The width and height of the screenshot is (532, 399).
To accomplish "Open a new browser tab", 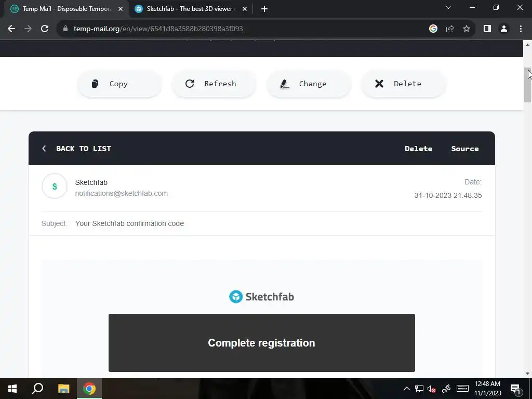I will (x=264, y=9).
